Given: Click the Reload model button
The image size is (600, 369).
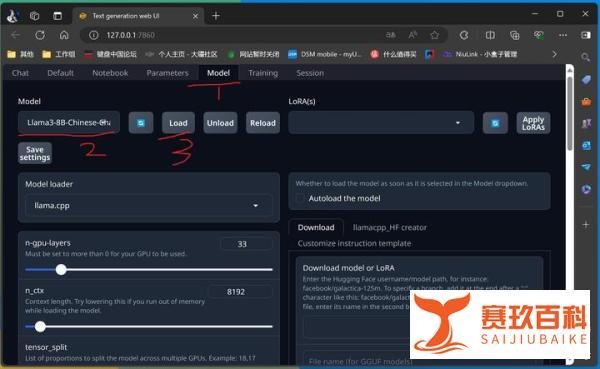Looking at the screenshot, I should pos(263,123).
